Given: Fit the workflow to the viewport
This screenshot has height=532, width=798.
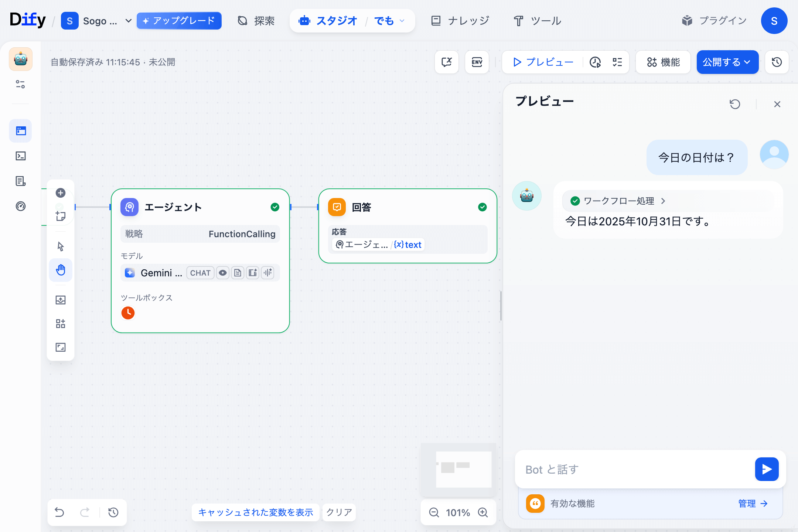Looking at the screenshot, I should (61, 347).
